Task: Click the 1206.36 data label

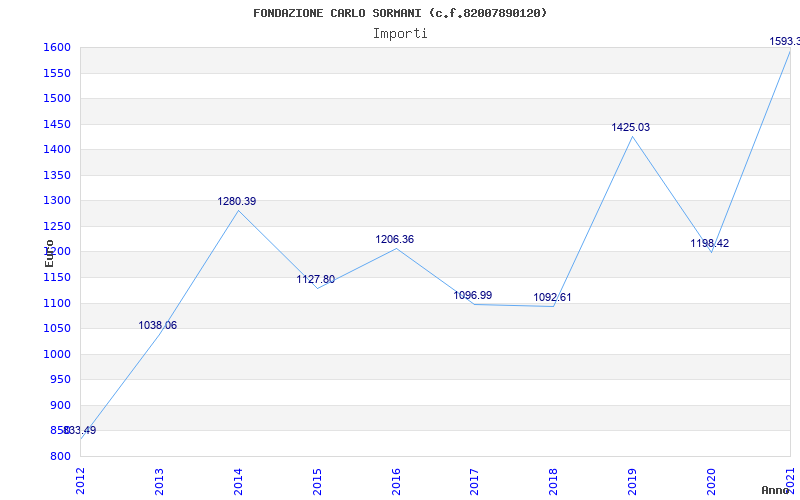Action: point(395,239)
